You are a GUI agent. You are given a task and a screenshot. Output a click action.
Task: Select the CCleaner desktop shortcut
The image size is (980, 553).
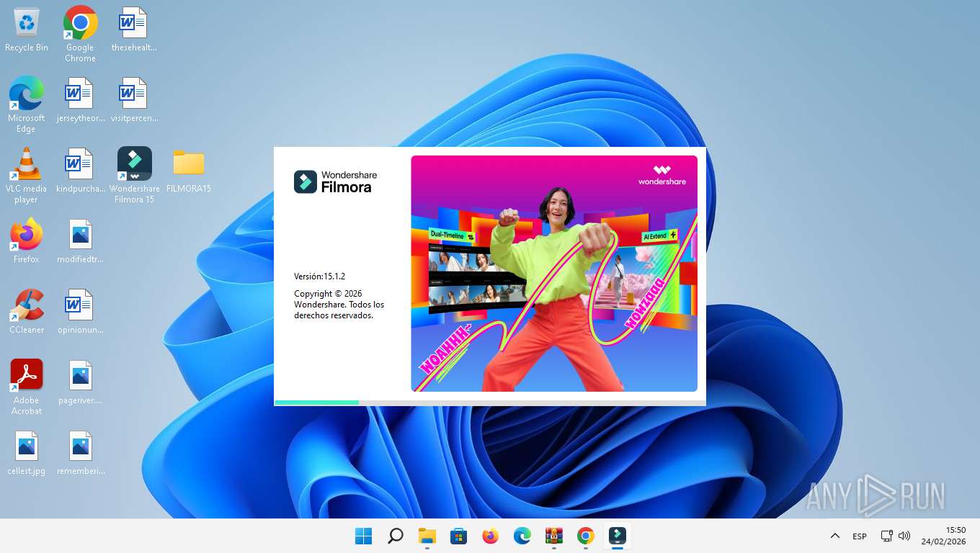[x=27, y=311]
